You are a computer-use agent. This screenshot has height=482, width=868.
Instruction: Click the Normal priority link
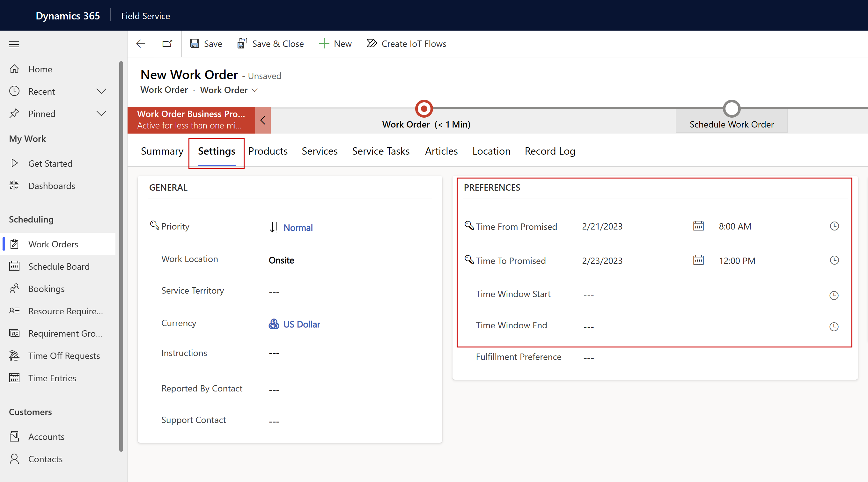pyautogui.click(x=298, y=227)
